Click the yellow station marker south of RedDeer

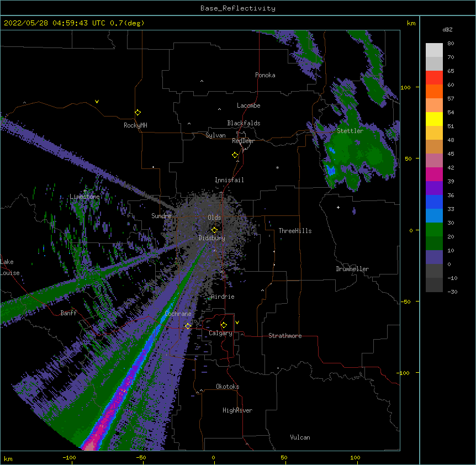[x=235, y=155]
